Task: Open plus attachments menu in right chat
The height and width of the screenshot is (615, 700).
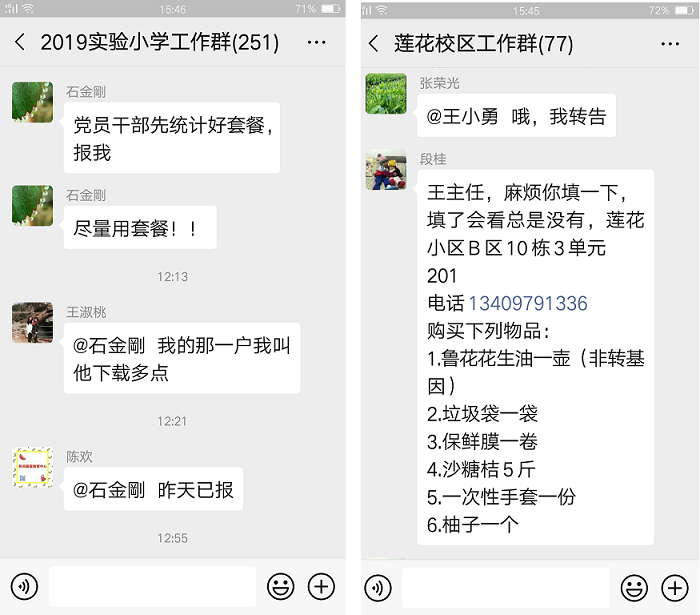Action: point(675,588)
